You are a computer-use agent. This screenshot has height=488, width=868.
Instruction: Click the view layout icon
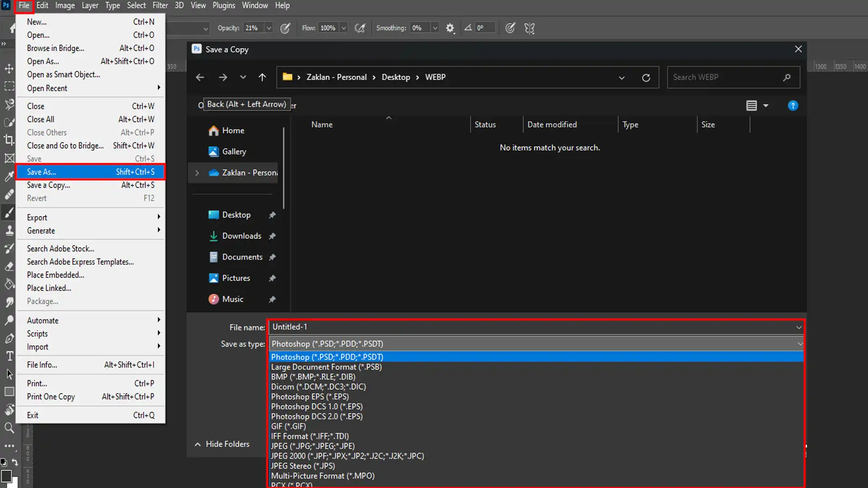click(751, 106)
